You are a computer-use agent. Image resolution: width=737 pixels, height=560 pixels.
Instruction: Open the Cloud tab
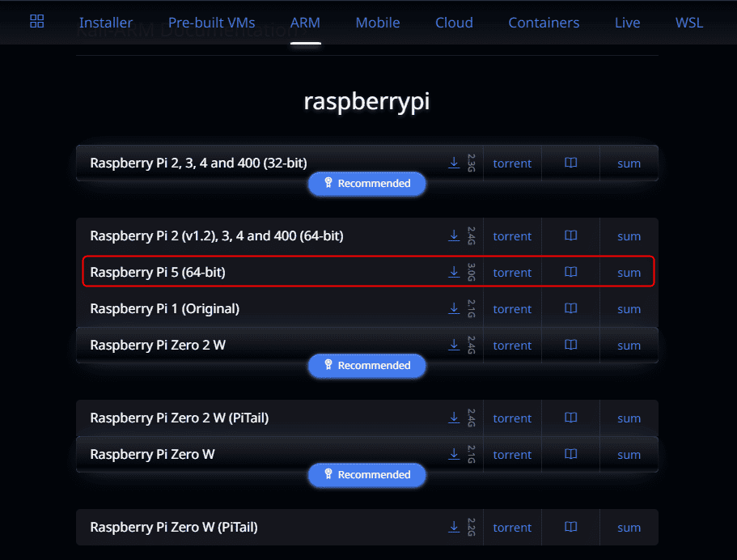[x=454, y=23]
